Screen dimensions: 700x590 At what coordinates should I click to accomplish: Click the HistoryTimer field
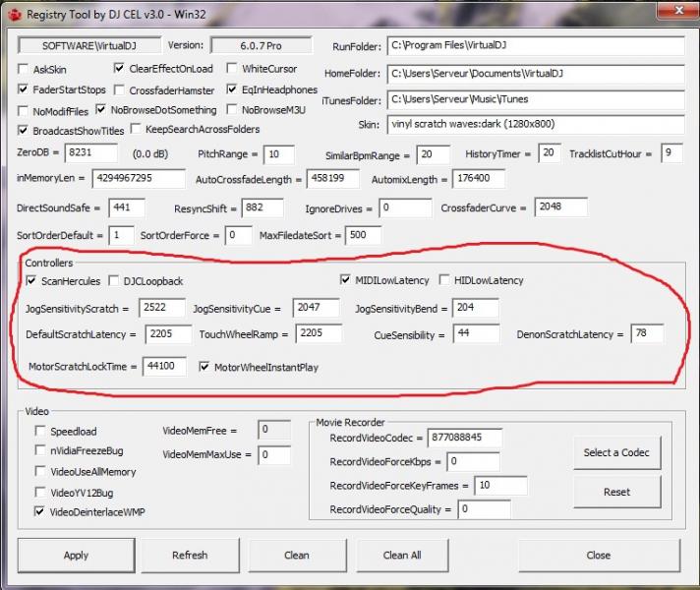pos(550,153)
